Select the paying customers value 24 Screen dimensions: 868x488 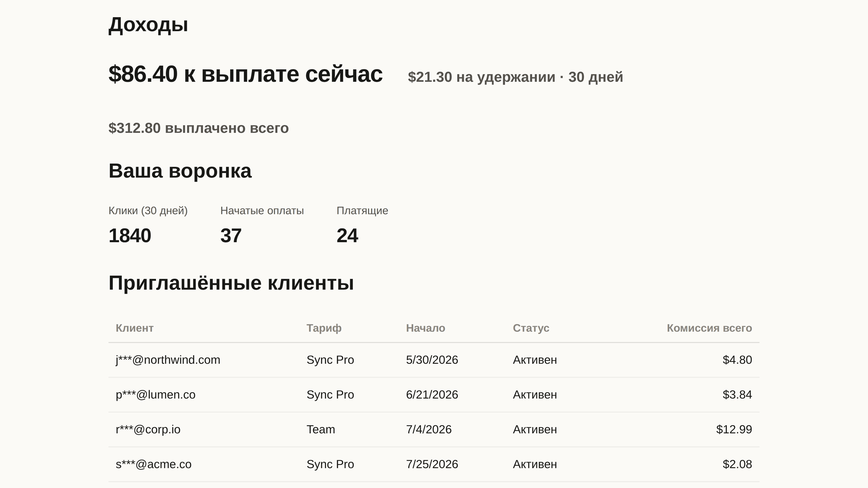pos(347,235)
